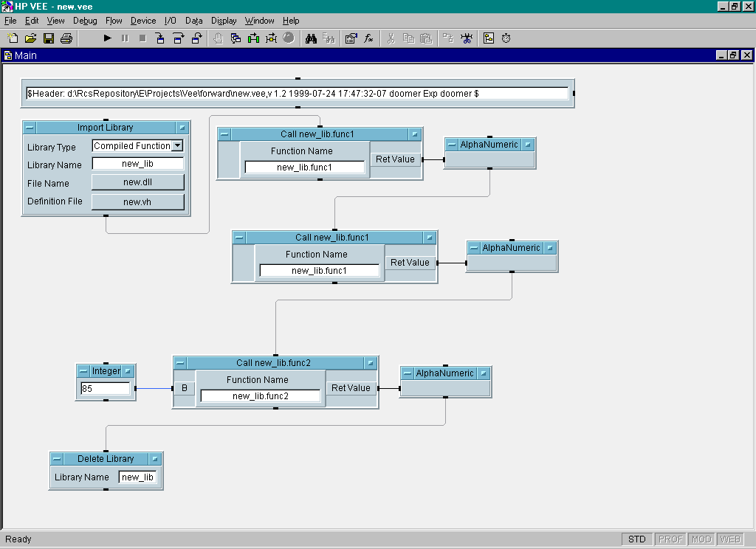Viewport: 756px width, 549px height.
Task: Click the New file toolbar icon
Action: [x=13, y=38]
